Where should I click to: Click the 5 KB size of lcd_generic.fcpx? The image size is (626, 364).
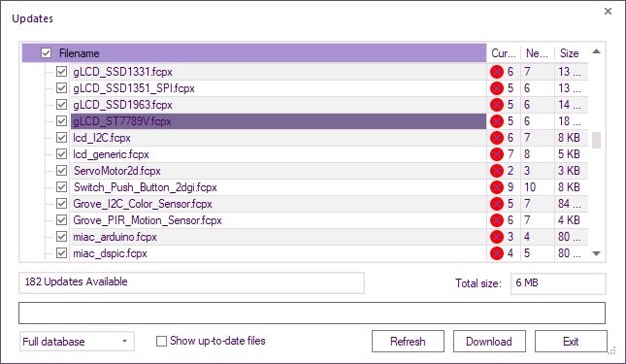(x=569, y=154)
